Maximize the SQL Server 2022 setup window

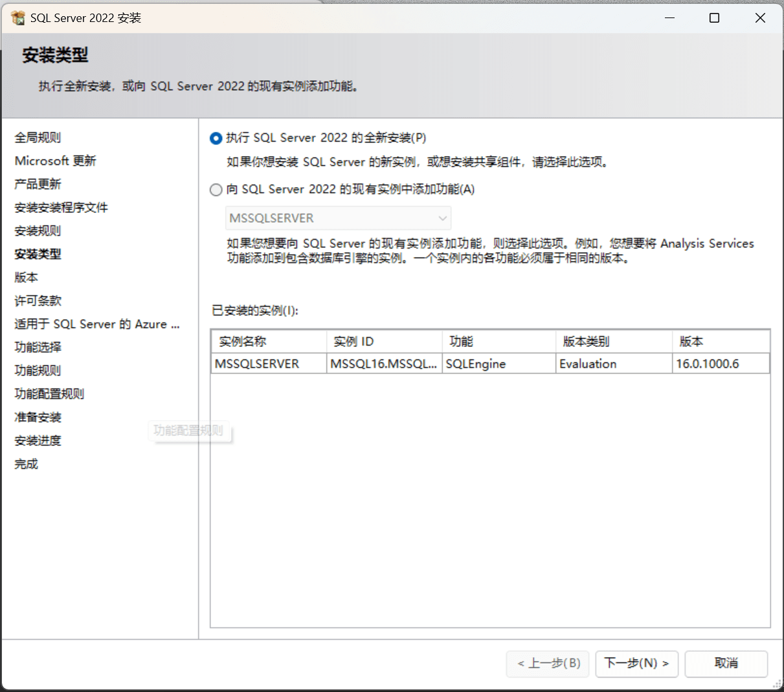715,18
